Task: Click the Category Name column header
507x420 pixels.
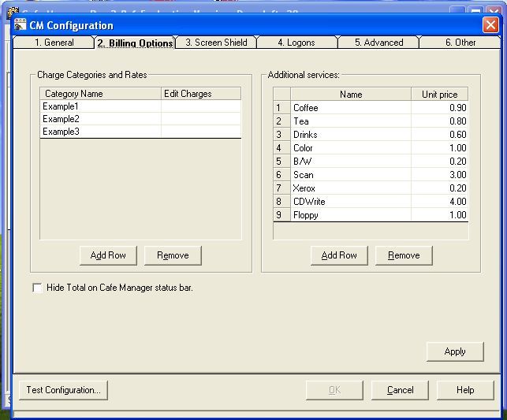Action: 101,94
